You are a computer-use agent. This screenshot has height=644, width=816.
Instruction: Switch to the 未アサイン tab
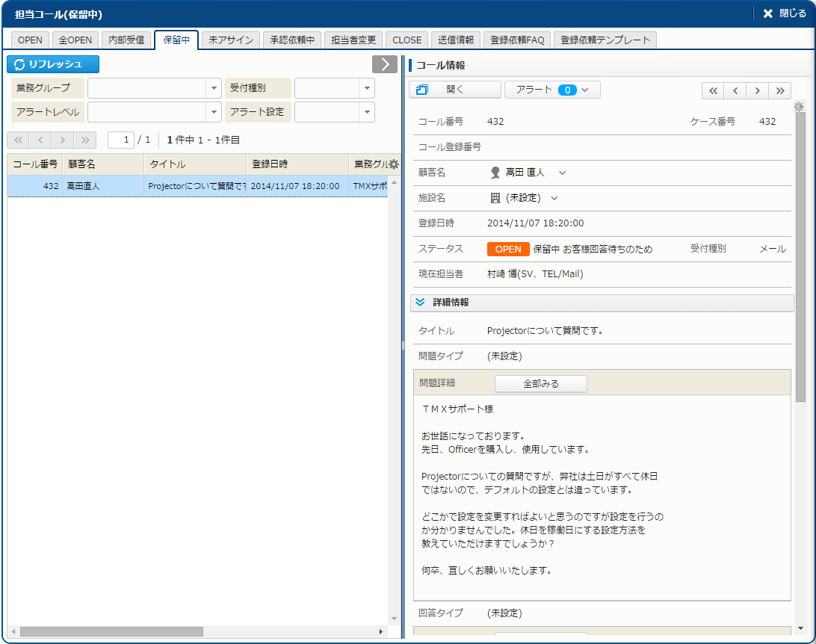230,40
